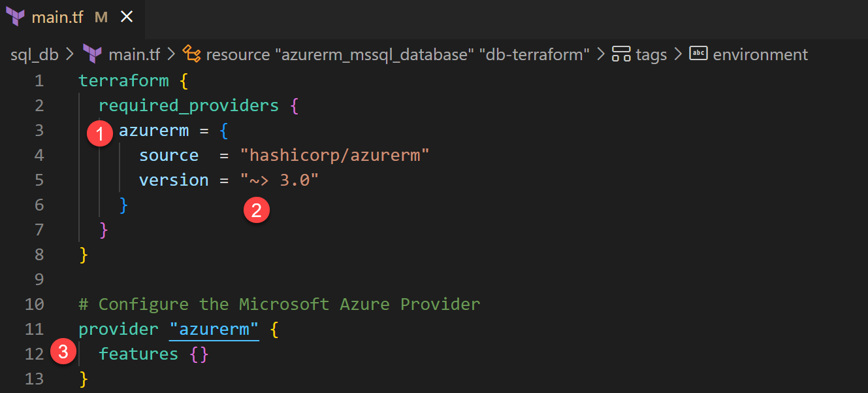This screenshot has height=393, width=868.
Task: Click the tags object icon in breadcrumb
Action: point(621,54)
